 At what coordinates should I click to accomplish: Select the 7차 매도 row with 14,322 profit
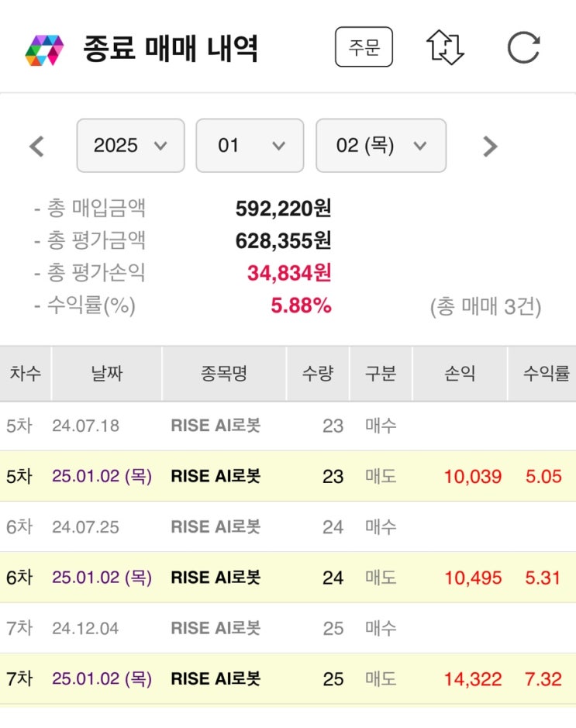click(288, 679)
